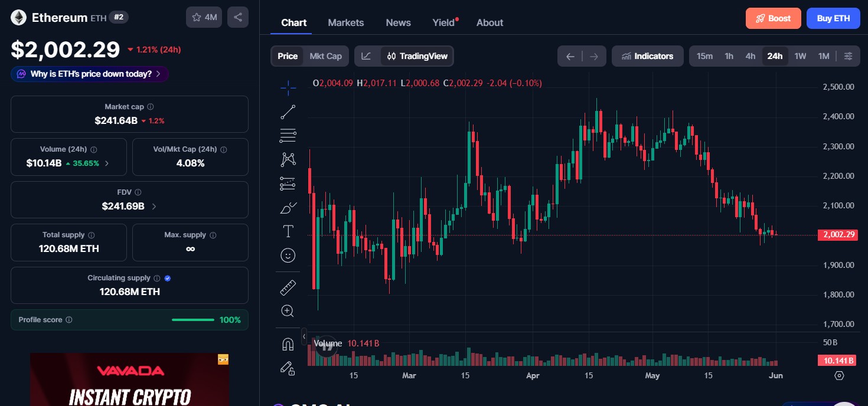The height and width of the screenshot is (406, 868).
Task: Select the 24h timeframe
Action: coord(775,56)
